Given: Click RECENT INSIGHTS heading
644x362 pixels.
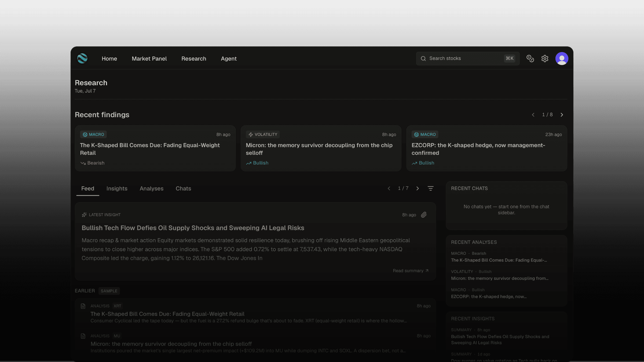Looking at the screenshot, I should click(x=473, y=319).
